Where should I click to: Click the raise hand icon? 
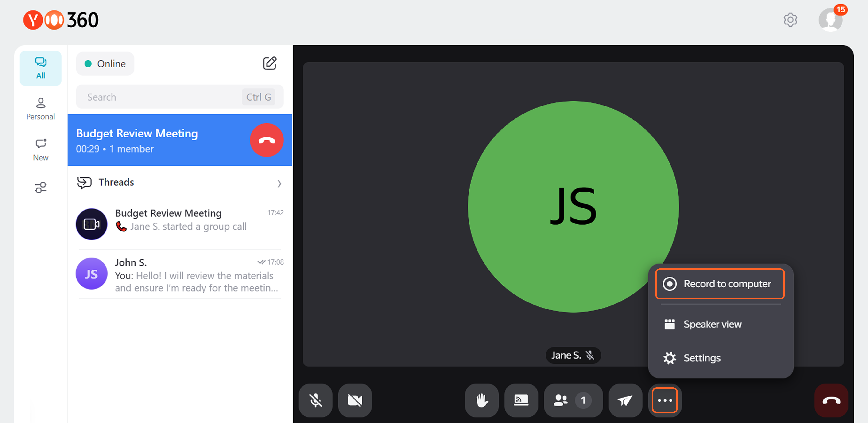481,400
